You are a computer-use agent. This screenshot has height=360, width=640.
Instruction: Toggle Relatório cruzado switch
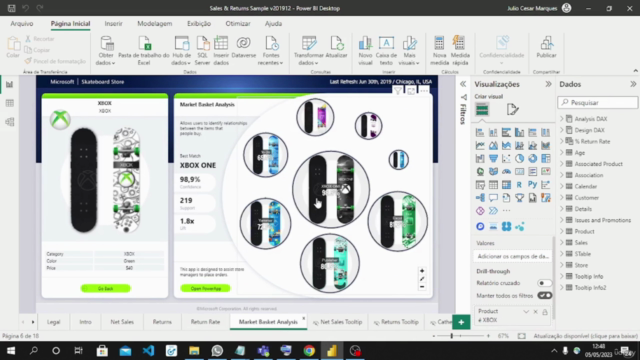544,283
